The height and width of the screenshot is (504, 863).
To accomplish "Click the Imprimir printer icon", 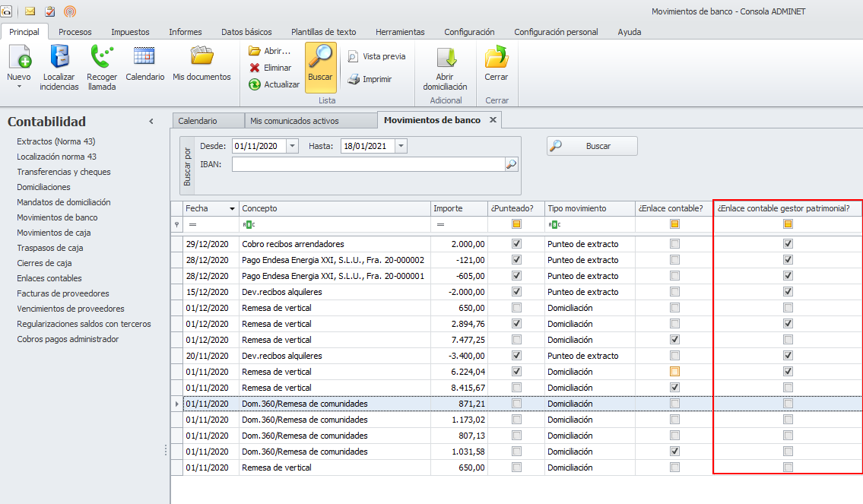I will point(354,79).
